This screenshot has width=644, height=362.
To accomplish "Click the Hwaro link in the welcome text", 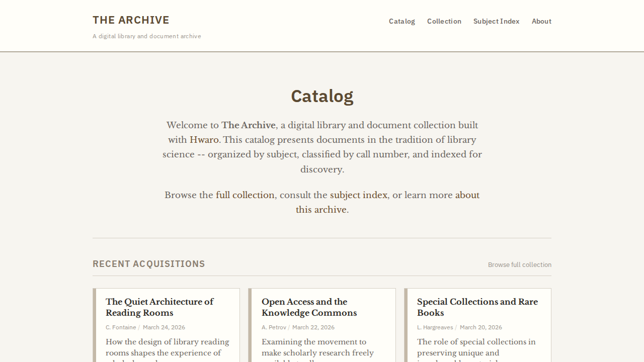I will (x=204, y=140).
